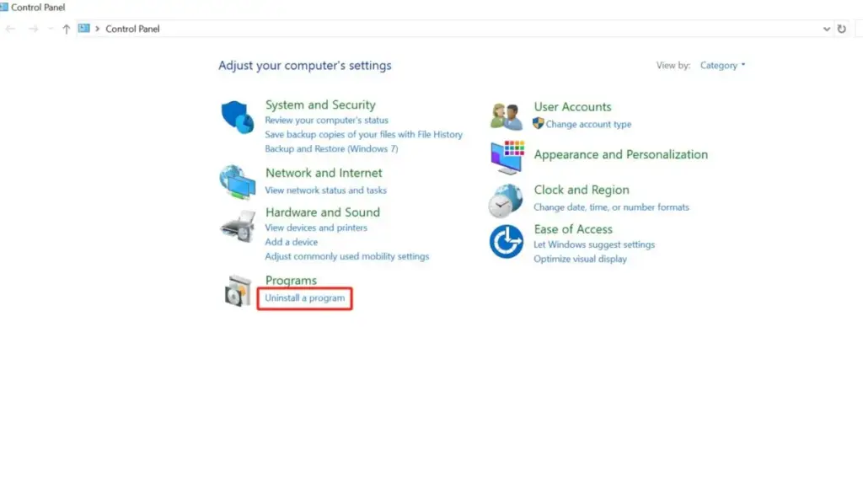Open Backup and Restore (Windows 7)

[331, 149]
